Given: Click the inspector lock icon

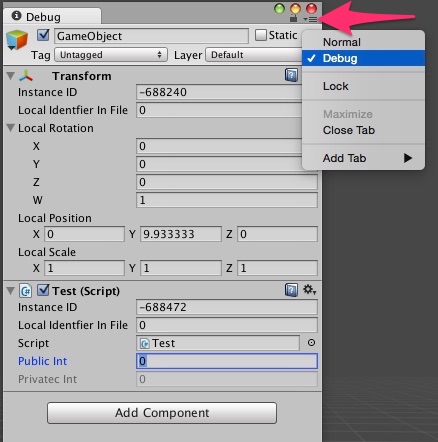Looking at the screenshot, I should tap(293, 19).
